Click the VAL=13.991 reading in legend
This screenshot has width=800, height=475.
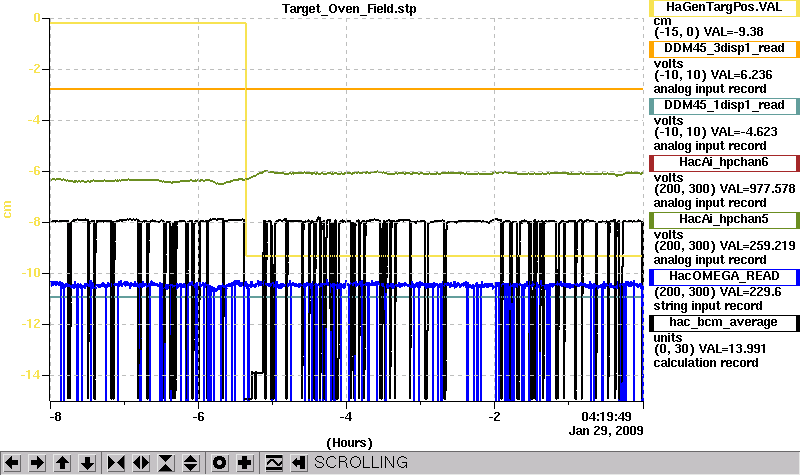[732, 349]
